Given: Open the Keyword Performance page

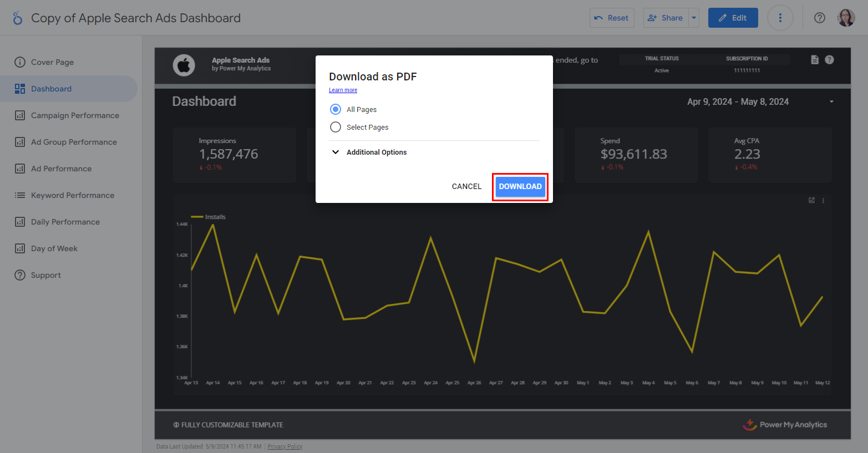Looking at the screenshot, I should click(x=73, y=195).
